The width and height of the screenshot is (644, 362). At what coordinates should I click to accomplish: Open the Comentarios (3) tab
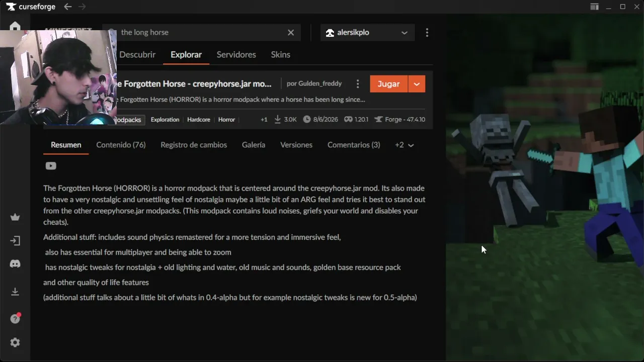tap(354, 145)
